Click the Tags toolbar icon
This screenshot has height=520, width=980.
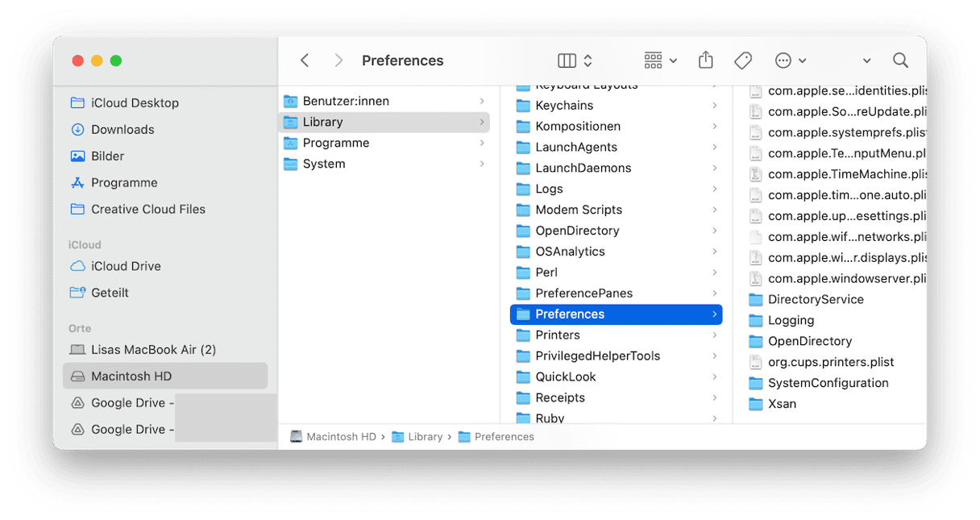(743, 60)
